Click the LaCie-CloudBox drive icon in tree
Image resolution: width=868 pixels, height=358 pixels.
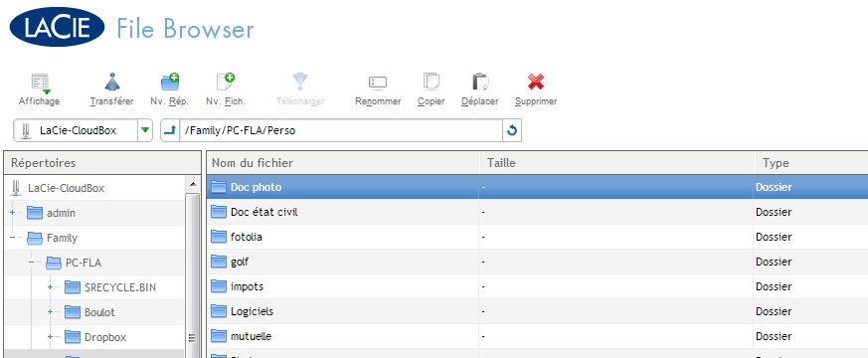point(16,188)
